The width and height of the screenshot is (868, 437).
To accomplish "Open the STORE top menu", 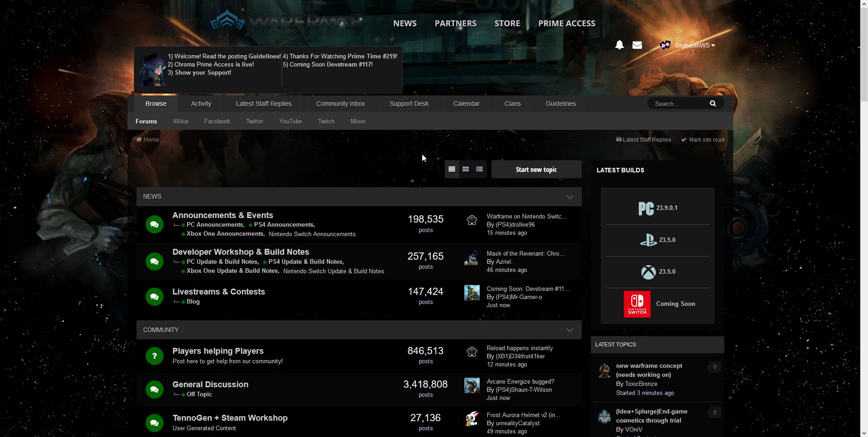I will coord(507,23).
